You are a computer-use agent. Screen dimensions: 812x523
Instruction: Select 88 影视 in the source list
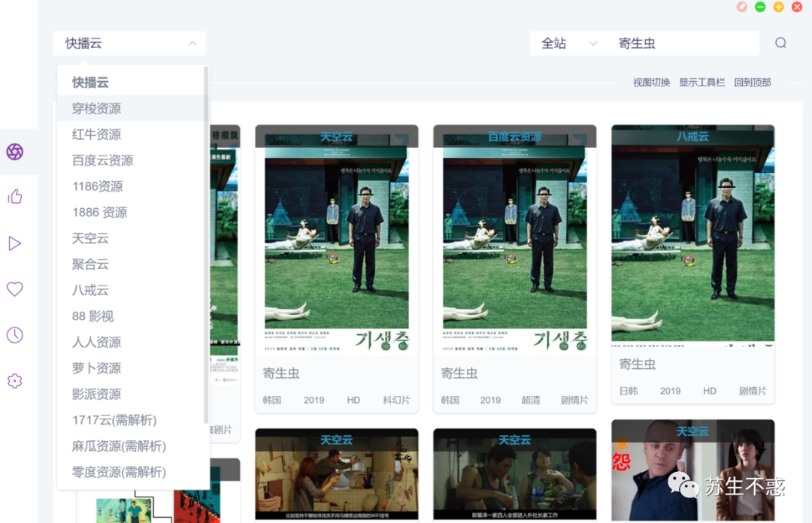pos(131,316)
